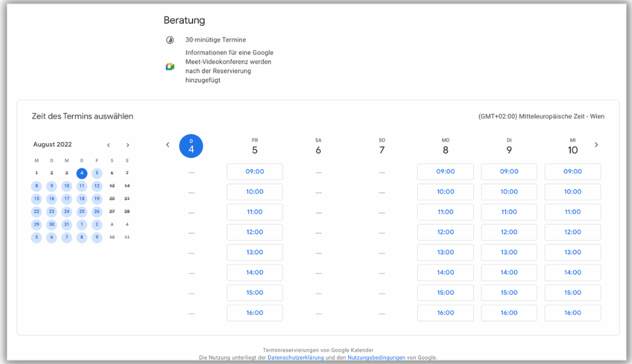Navigate to the next month in the mini calendar
The image size is (632, 364).
coord(128,144)
